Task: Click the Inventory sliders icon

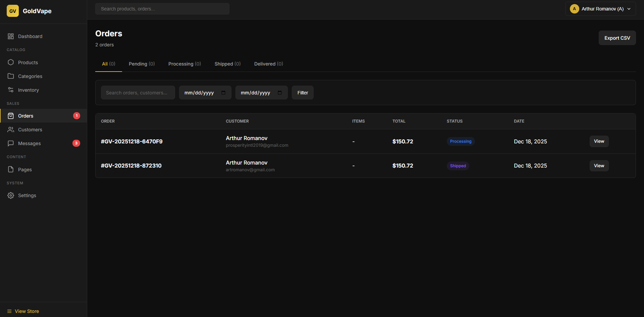Action: pyautogui.click(x=11, y=90)
